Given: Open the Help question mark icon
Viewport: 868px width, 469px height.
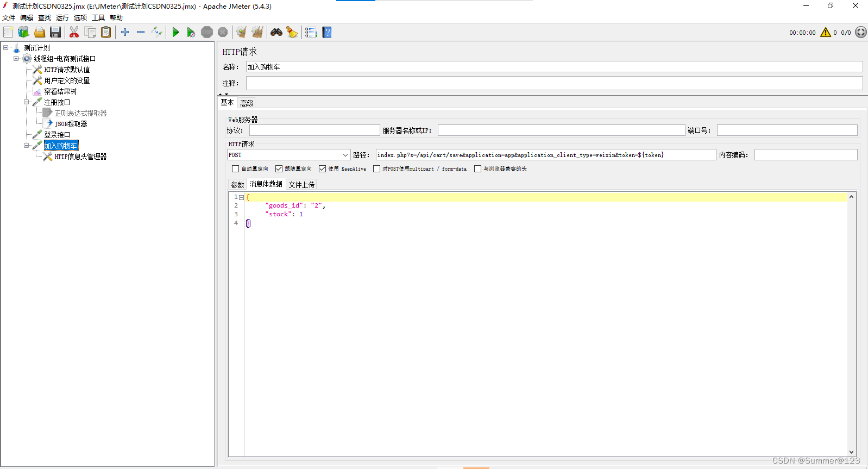Looking at the screenshot, I should 327,33.
